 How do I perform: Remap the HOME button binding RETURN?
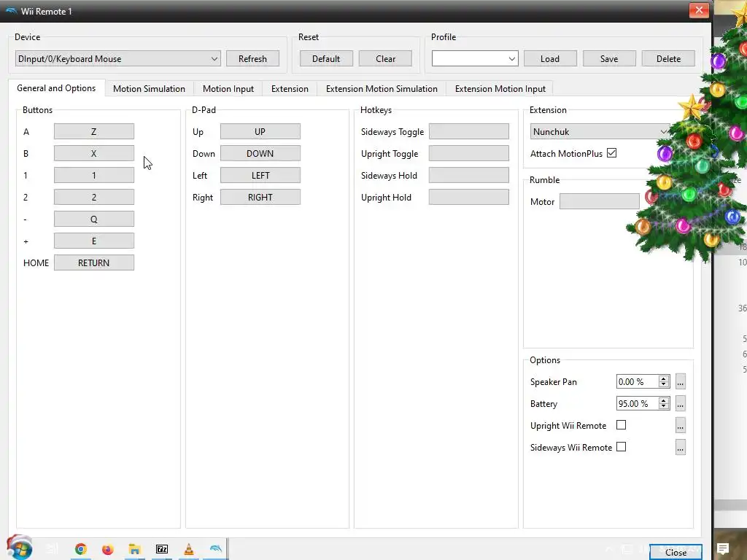click(94, 262)
